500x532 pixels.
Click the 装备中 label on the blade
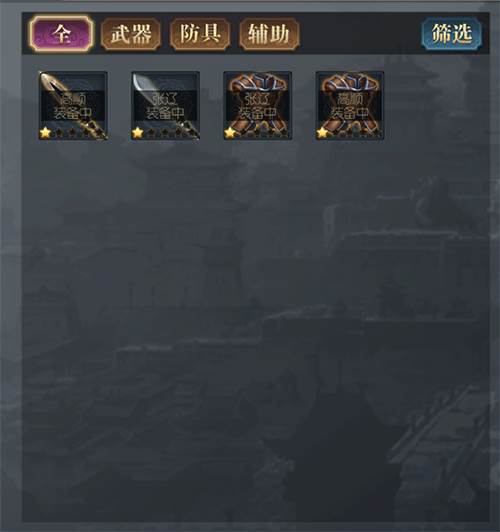[x=165, y=113]
